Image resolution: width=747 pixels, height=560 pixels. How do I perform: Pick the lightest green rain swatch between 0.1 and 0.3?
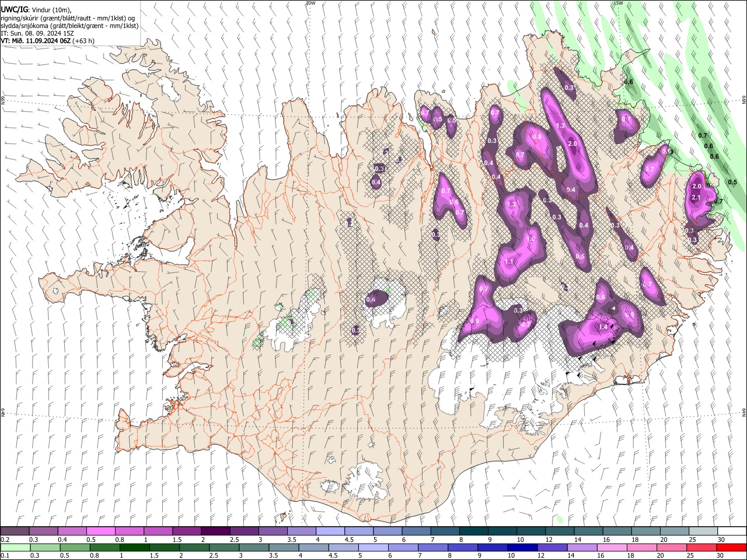click(x=15, y=547)
